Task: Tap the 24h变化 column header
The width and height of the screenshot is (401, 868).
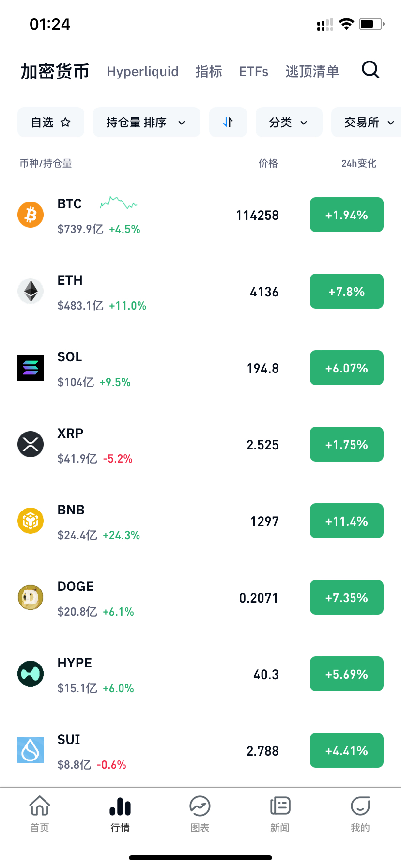Action: (x=359, y=163)
